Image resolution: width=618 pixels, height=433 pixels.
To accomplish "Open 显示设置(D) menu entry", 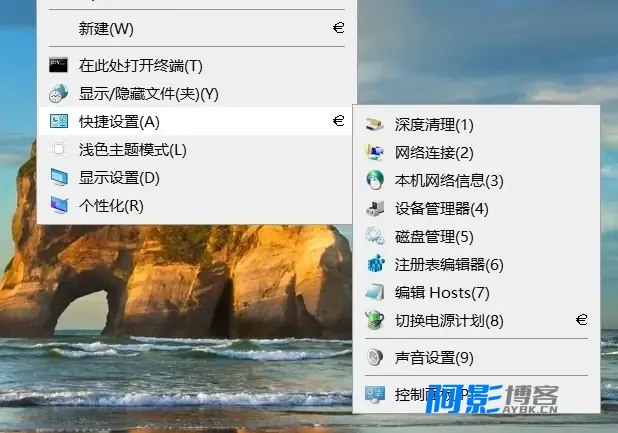I will (194, 178).
